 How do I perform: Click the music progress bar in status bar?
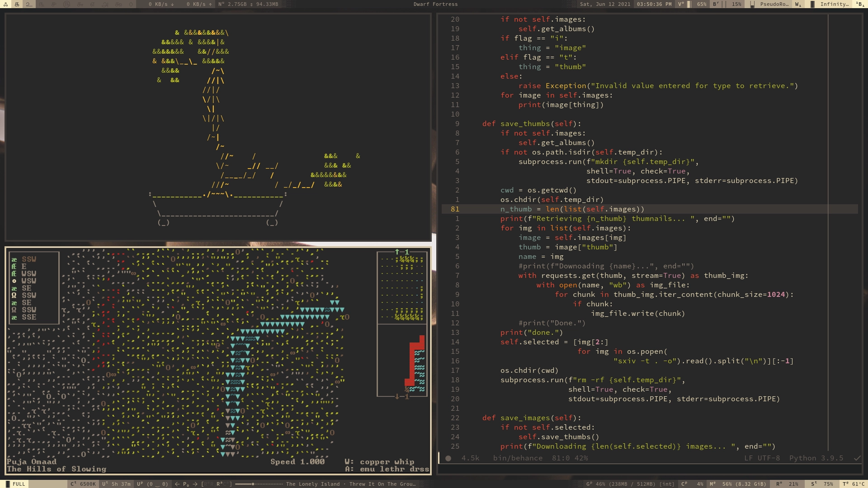(259, 484)
